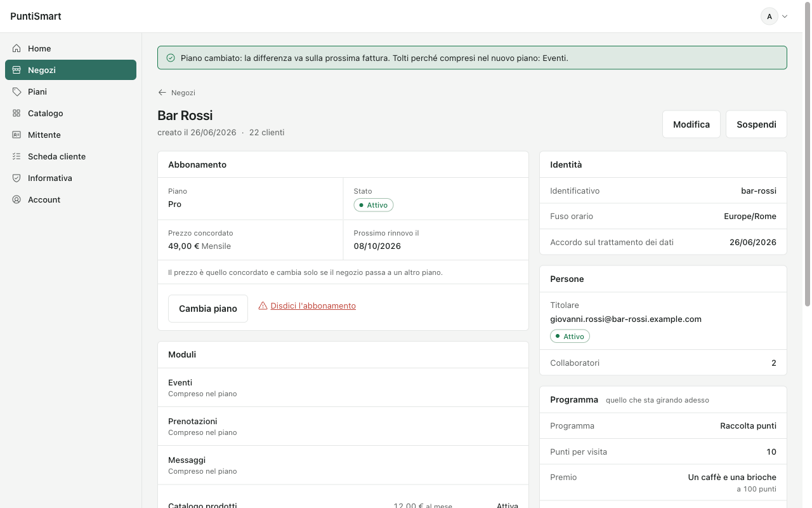Click the owner email giovanni.rossi@bar-rossi.example.com
This screenshot has width=812, height=508.
click(625, 319)
